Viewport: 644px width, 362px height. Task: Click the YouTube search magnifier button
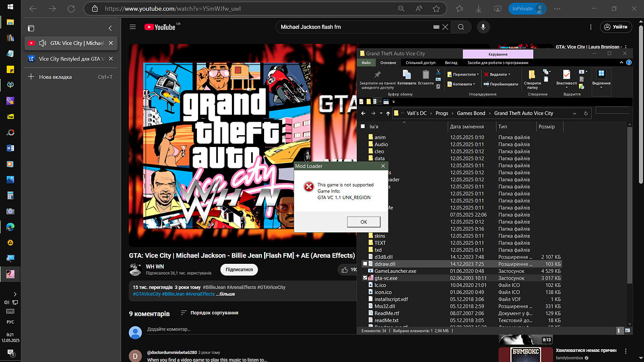[460, 27]
